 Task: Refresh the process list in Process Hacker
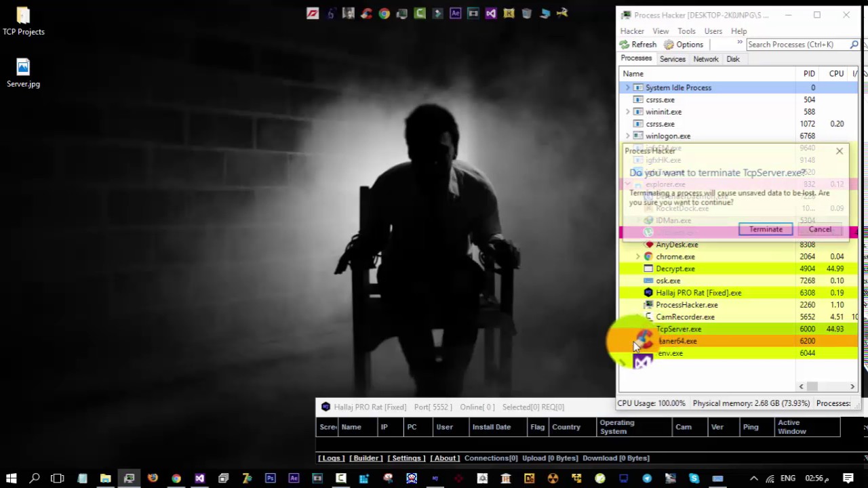638,45
